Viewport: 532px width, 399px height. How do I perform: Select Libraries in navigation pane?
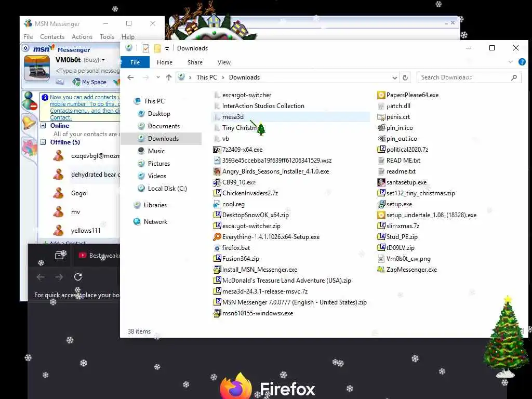point(155,205)
